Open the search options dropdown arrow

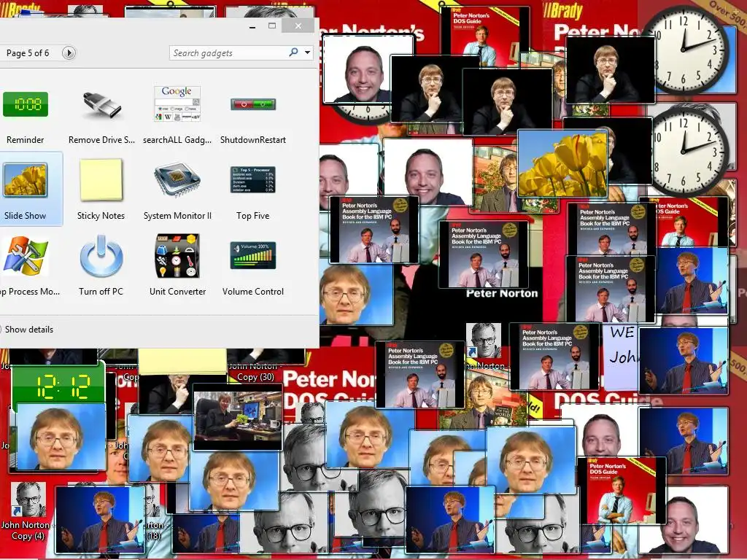click(x=307, y=52)
